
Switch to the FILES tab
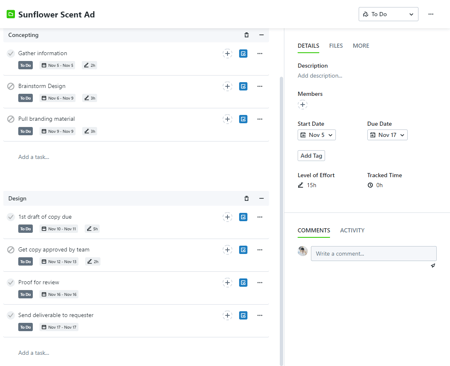(x=336, y=46)
